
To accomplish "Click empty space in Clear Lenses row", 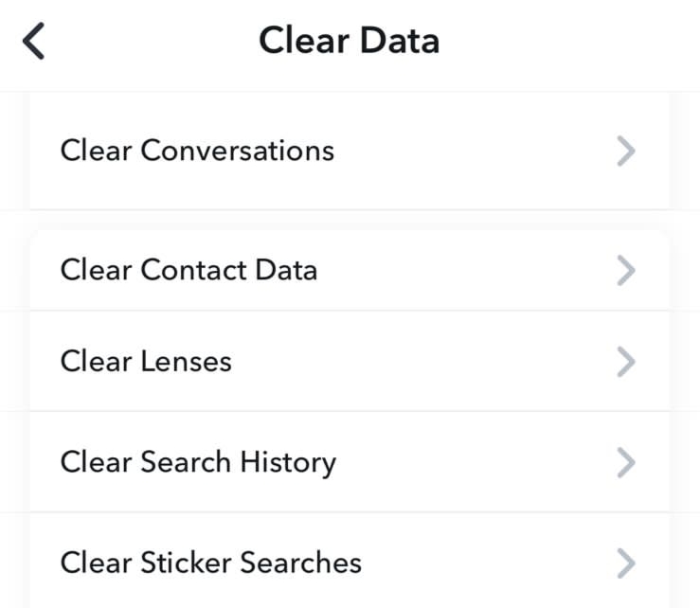I will pyautogui.click(x=424, y=361).
